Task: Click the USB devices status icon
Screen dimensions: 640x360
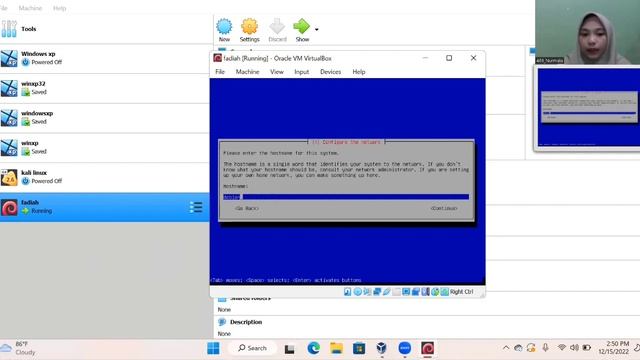Action: [x=387, y=292]
